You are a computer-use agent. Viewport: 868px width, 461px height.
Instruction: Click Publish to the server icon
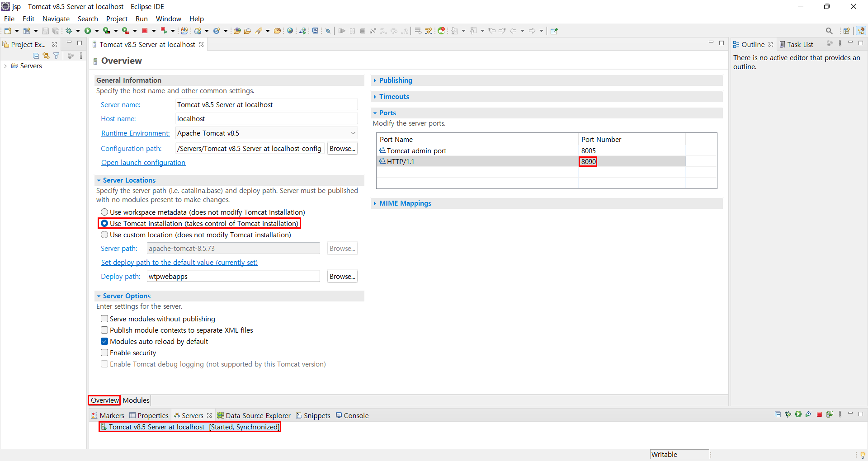point(830,414)
